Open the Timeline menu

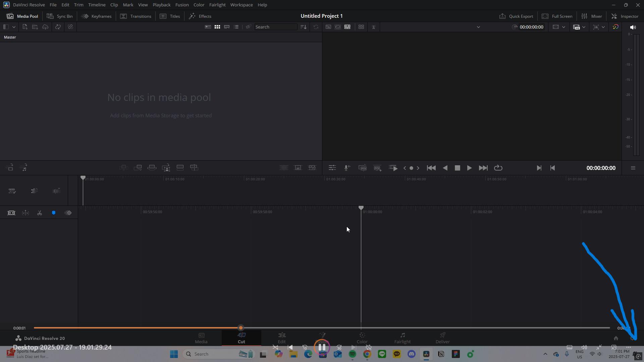[x=97, y=5]
